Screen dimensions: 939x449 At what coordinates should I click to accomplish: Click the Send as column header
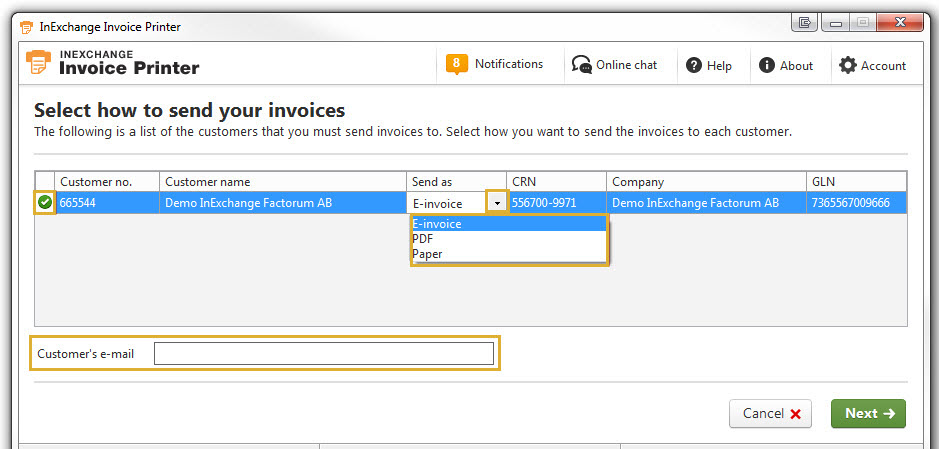(x=456, y=182)
